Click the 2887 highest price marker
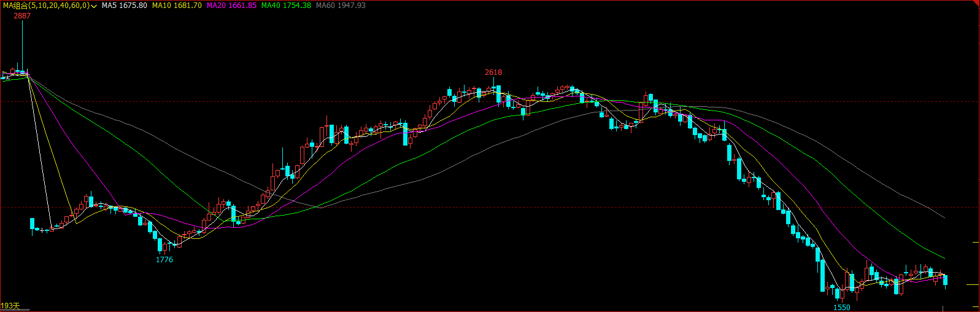Screen dimensions: 980x312 pos(22,16)
